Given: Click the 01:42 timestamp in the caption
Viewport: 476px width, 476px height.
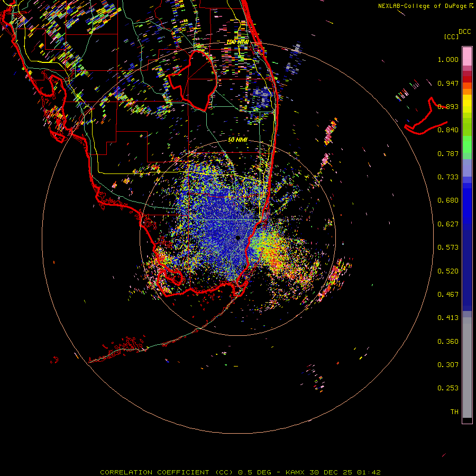Looking at the screenshot, I should coord(369,472).
